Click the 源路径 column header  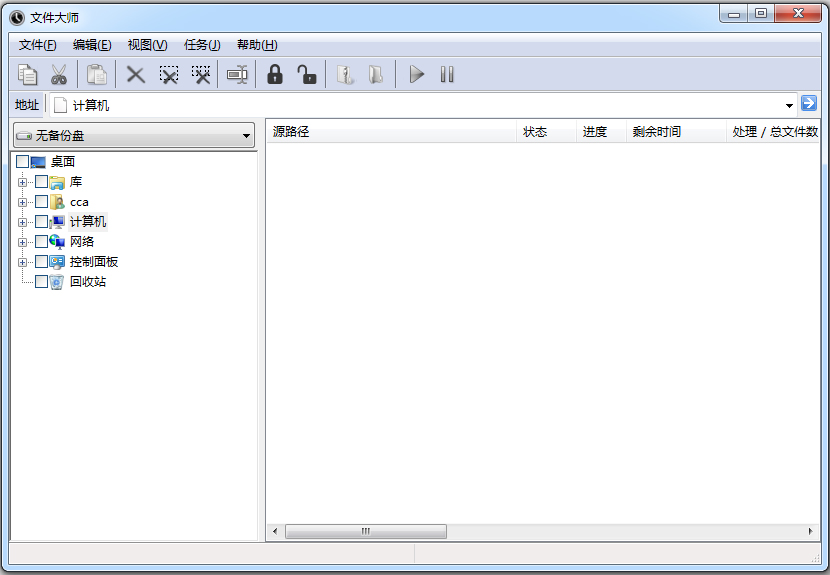(392, 132)
